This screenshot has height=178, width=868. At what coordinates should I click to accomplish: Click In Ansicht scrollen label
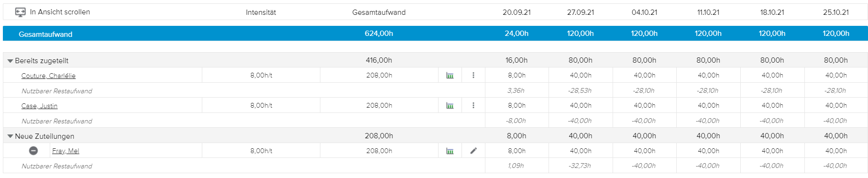tap(60, 12)
